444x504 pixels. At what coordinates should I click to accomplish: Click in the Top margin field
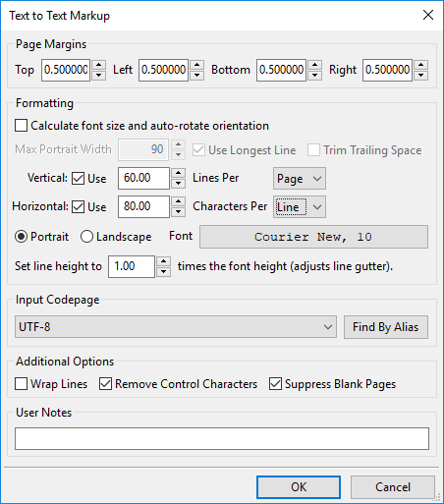[66, 70]
